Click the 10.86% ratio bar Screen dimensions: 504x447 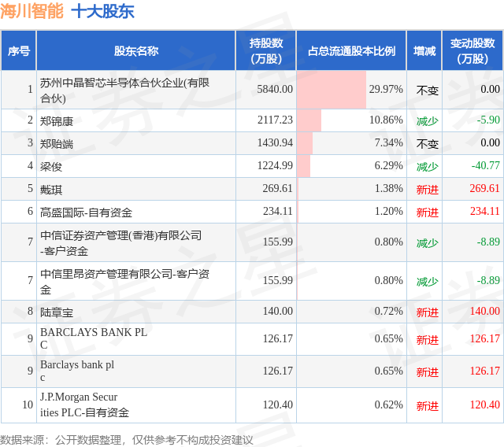309,120
